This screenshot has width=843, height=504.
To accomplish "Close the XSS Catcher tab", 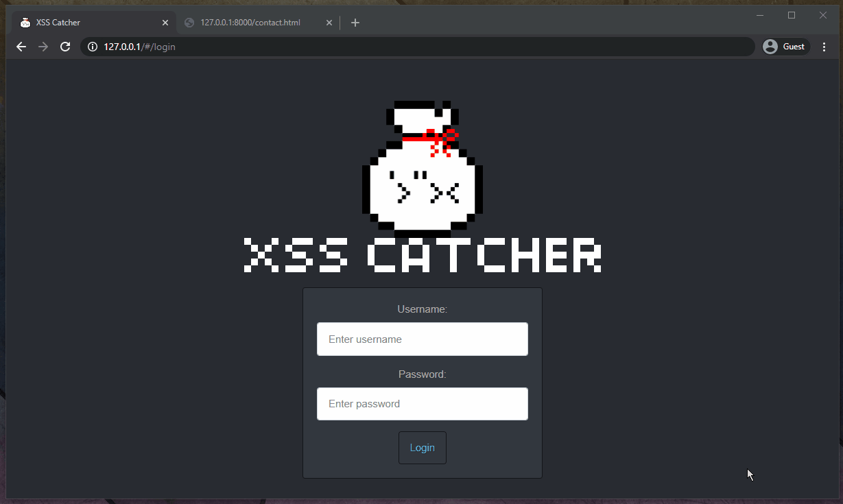I will 165,23.
